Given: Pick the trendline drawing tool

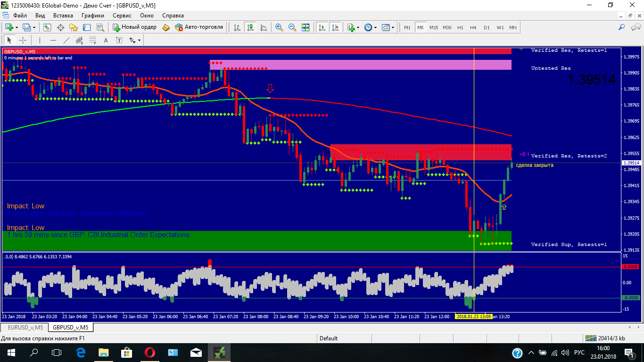Looking at the screenshot, I should 66,40.
